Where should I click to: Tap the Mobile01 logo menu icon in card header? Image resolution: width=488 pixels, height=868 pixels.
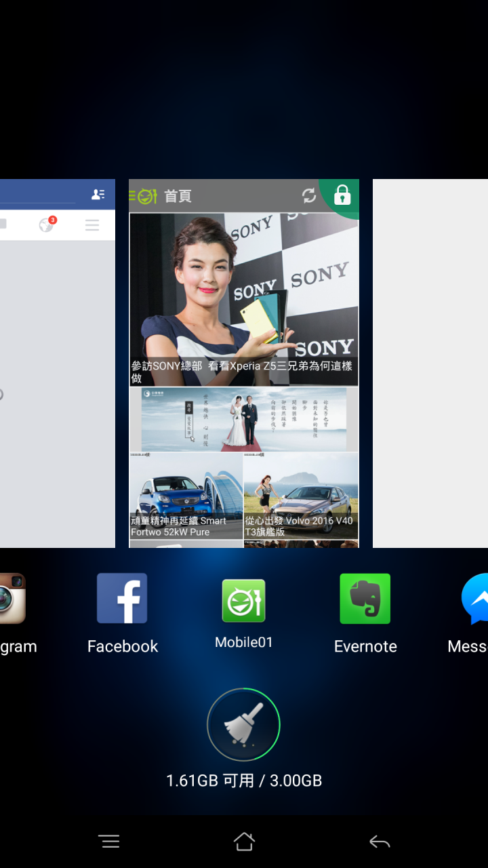point(143,196)
